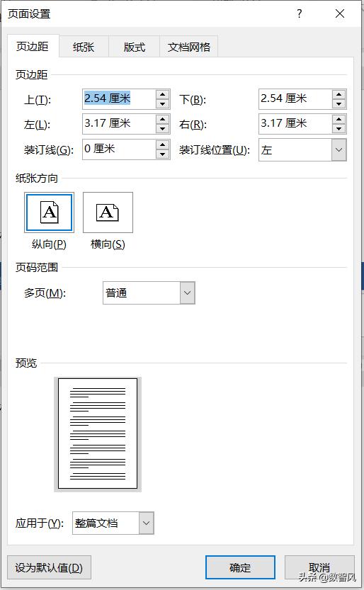
Task: Decrease right margin with down spinner arrow
Action: pos(339,129)
